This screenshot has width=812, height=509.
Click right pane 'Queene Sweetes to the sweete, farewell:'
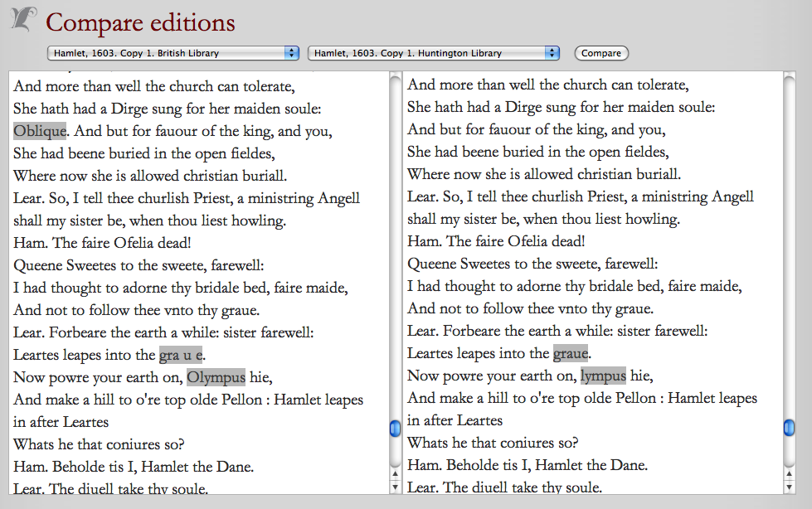[532, 264]
